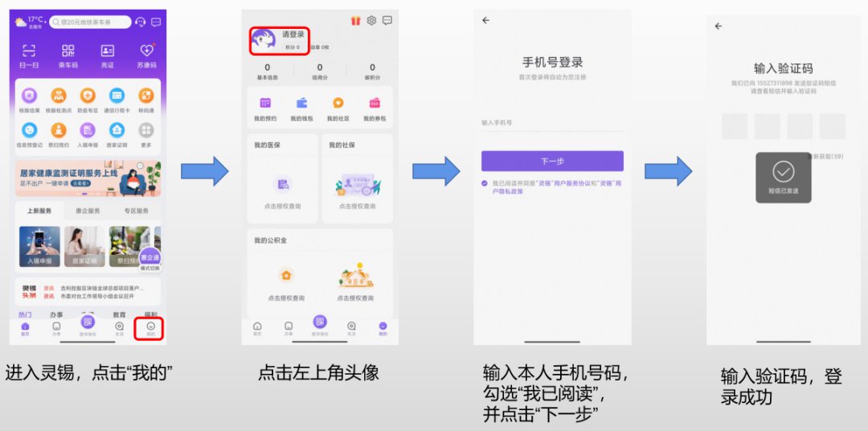Tap 首页 in home screen bottom bar
Screen dimensions: 868x431
[x=25, y=329]
